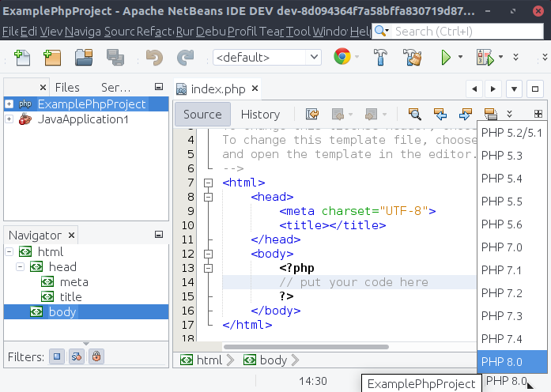The height and width of the screenshot is (392, 551).
Task: Open the Run Project dropdown arrow
Action: (460, 57)
